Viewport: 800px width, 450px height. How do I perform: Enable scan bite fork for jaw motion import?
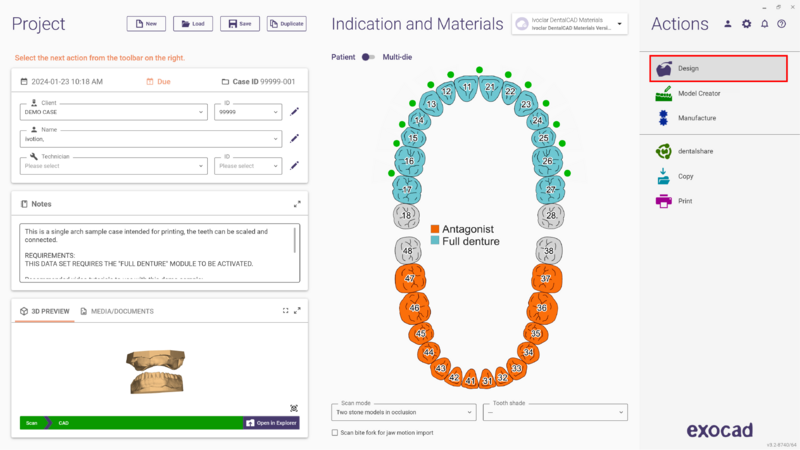pyautogui.click(x=335, y=433)
